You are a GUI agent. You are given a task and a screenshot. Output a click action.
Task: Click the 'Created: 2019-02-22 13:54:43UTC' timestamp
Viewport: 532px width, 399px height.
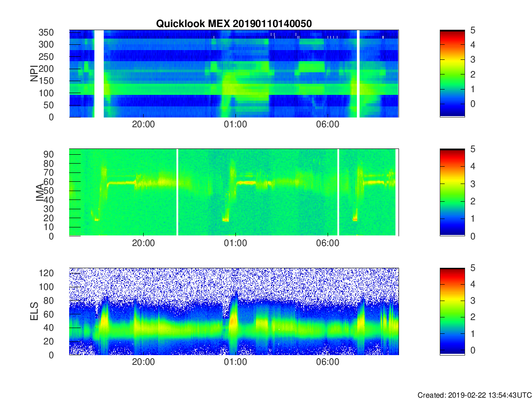(x=474, y=395)
